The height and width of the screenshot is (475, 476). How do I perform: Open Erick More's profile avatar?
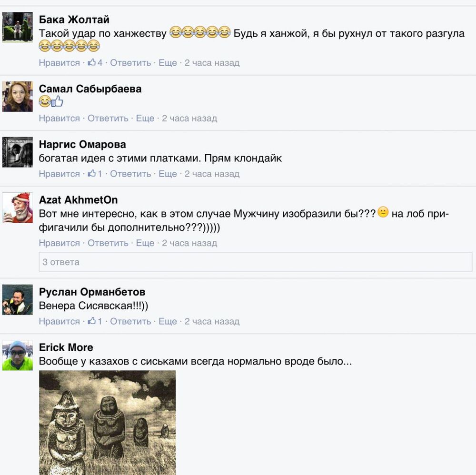pyautogui.click(x=18, y=355)
